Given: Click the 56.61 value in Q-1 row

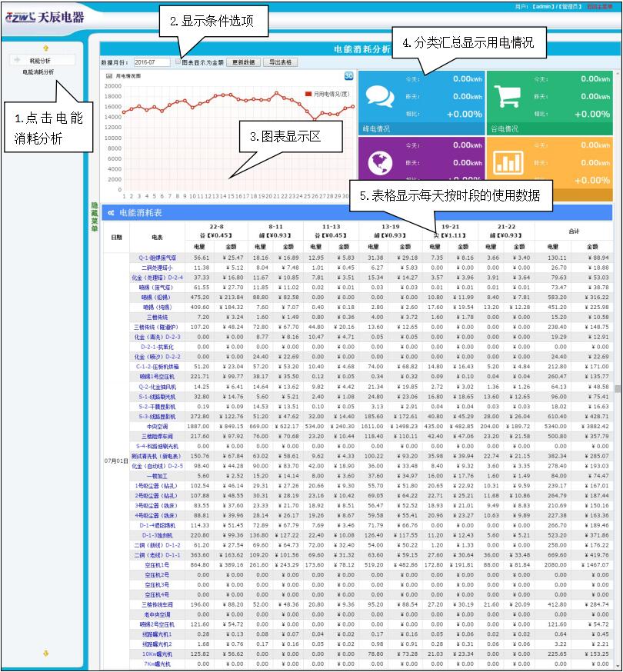Looking at the screenshot, I should click(x=202, y=258).
